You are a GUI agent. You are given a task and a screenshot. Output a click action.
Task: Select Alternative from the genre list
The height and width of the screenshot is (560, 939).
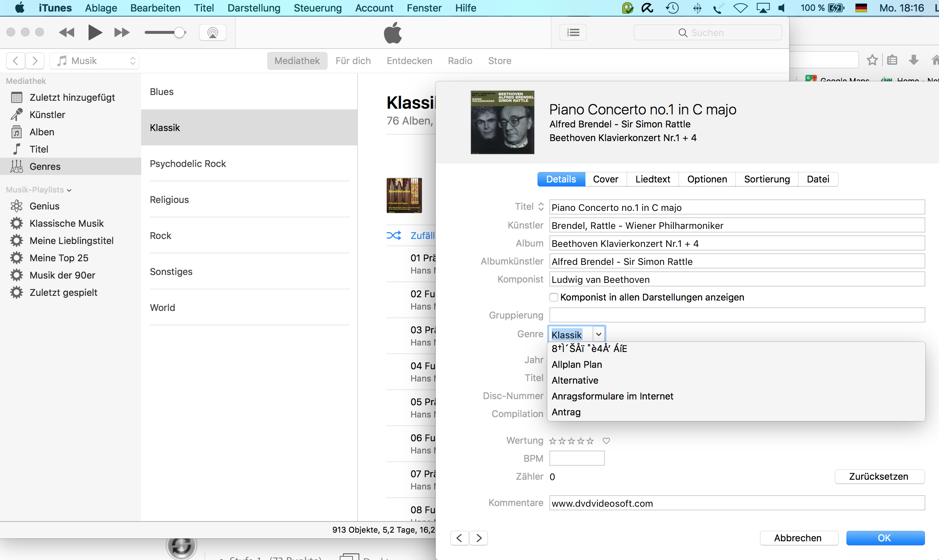coord(575,380)
